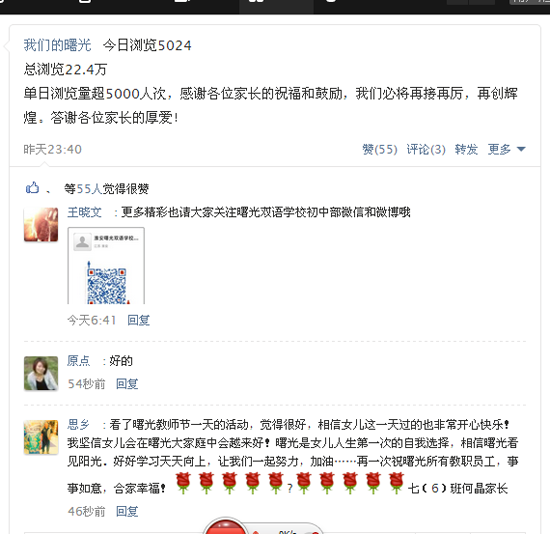Screen dimensions: 550x534
Task: Open 王晓文's profile avatar
Action: (41, 225)
